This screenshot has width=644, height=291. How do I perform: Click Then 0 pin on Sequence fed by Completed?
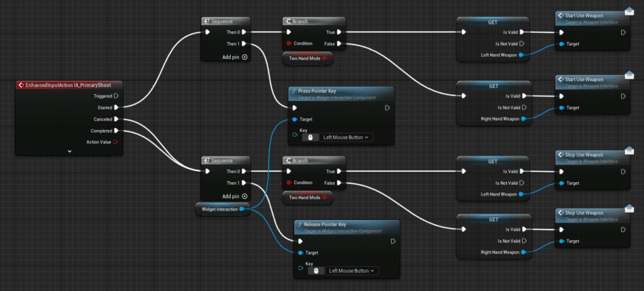pos(244,172)
